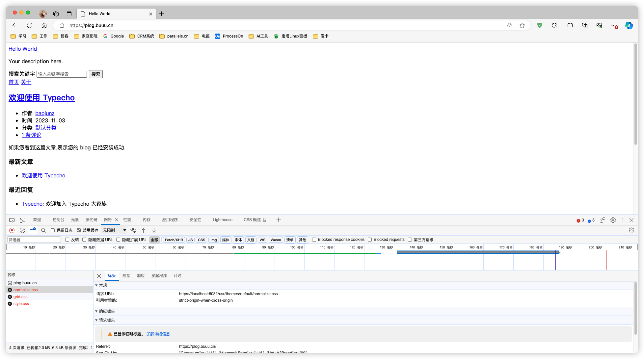Open DevTools settings gear
Image resolution: width=644 pixels, height=359 pixels.
613,220
